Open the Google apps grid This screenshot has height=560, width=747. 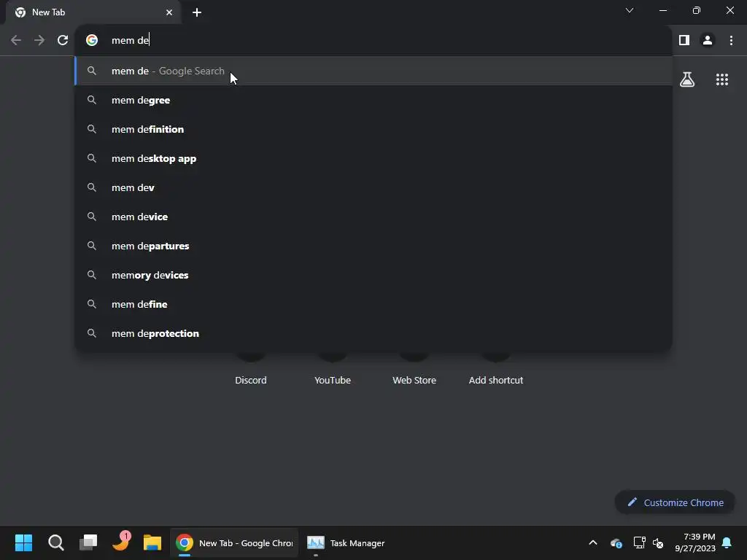pos(722,79)
